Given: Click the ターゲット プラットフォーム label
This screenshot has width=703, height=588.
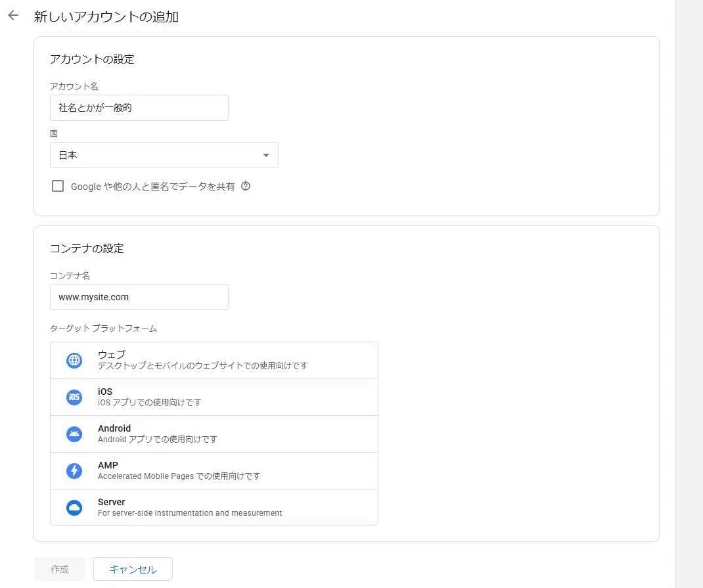Looking at the screenshot, I should (x=104, y=328).
